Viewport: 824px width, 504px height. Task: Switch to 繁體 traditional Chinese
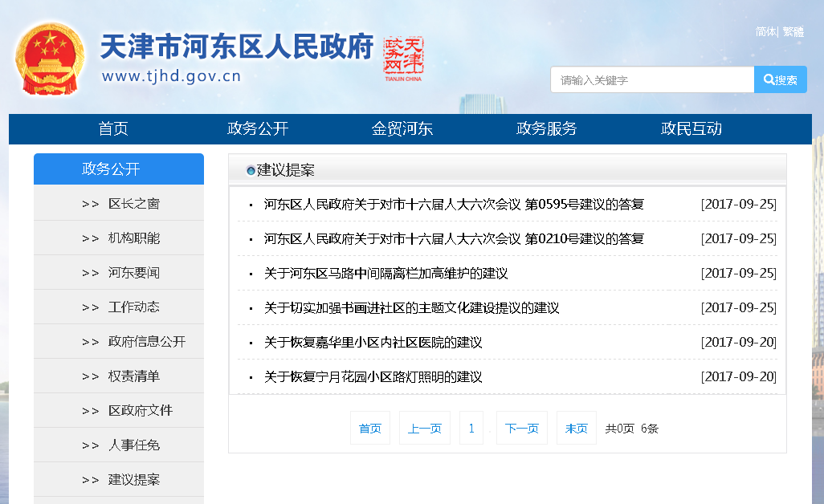[793, 31]
